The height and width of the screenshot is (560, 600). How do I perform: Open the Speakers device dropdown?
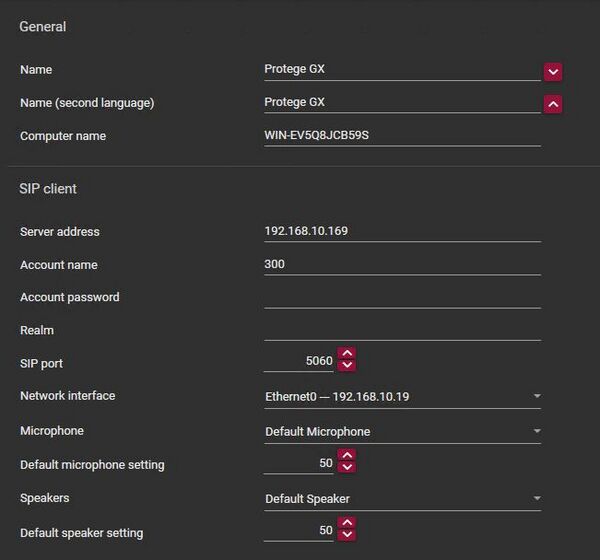pyautogui.click(x=402, y=499)
